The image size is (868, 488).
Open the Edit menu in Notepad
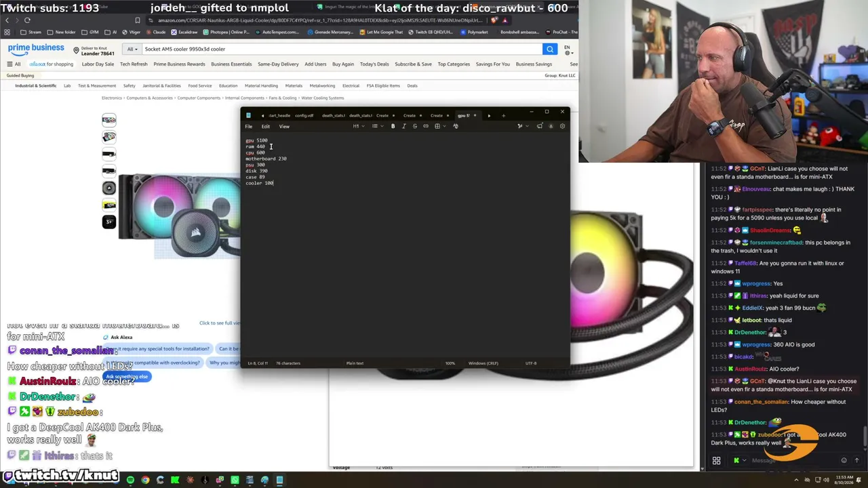click(265, 127)
